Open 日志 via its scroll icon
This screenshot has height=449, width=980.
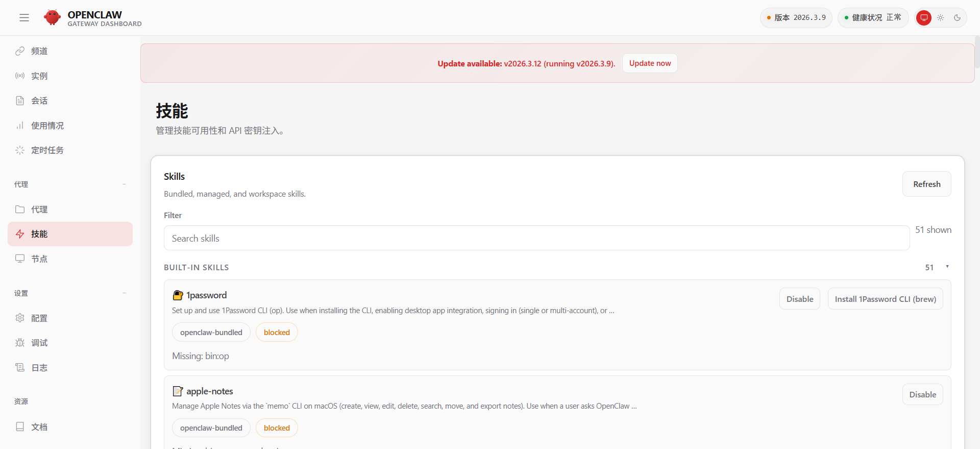click(20, 367)
